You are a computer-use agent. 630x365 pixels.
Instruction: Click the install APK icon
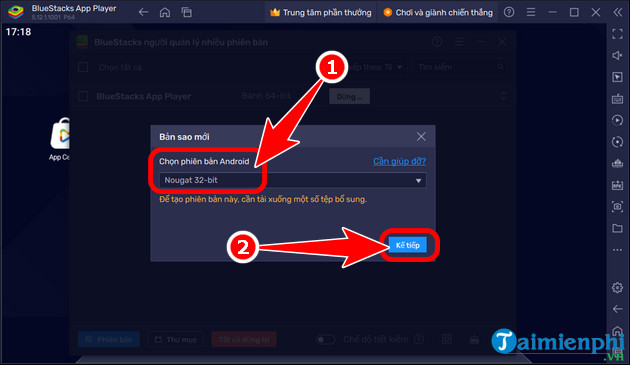617,185
